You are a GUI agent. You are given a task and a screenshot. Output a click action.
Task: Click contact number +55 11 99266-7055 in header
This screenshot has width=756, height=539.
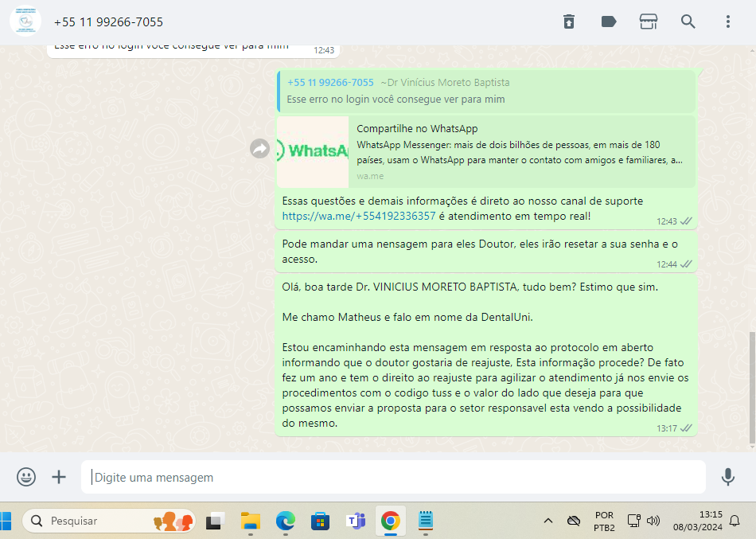108,22
